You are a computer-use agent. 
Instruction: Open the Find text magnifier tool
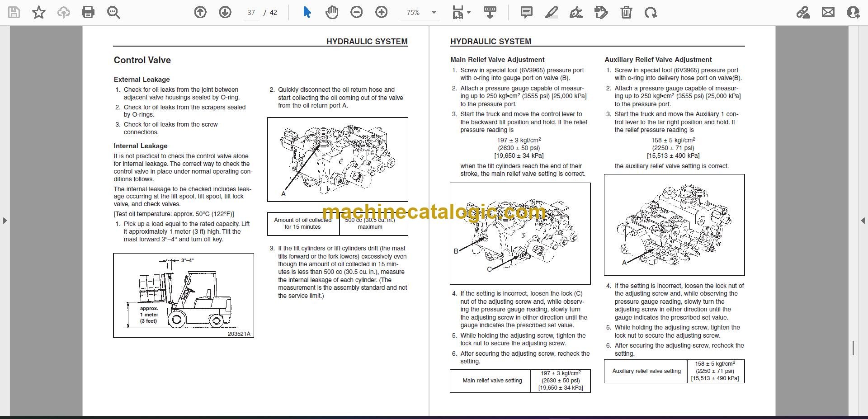click(113, 12)
